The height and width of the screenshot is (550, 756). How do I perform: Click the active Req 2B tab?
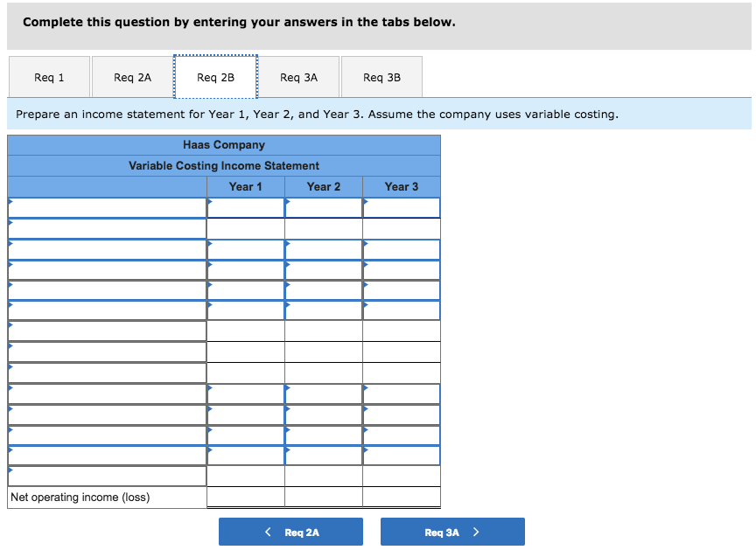click(x=215, y=77)
